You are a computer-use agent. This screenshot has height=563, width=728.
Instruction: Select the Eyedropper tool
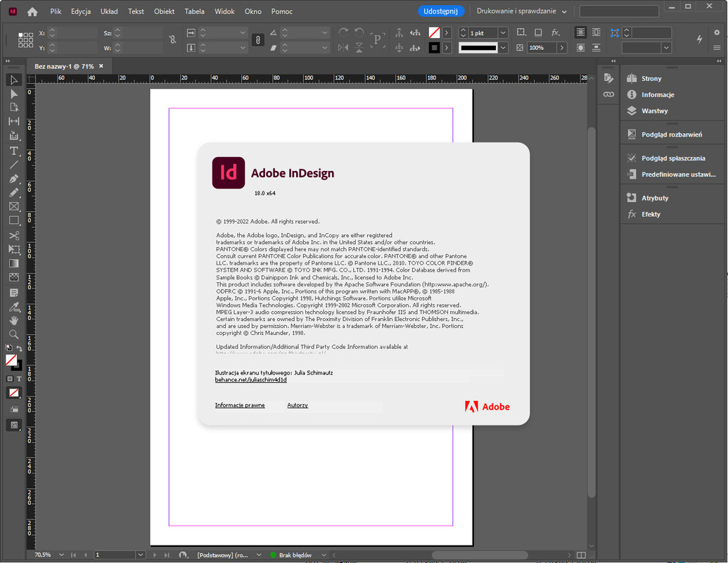14,307
